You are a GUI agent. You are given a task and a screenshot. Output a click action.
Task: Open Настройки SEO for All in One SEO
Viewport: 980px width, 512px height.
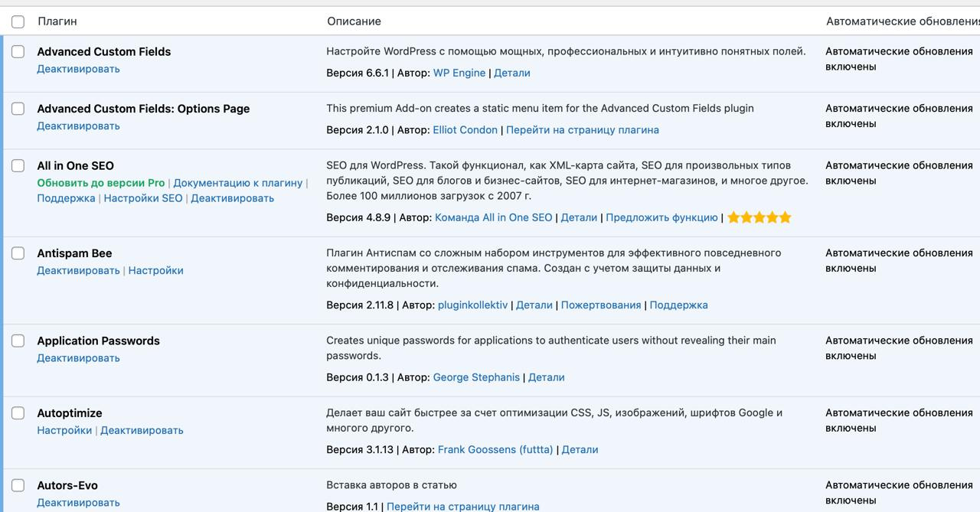pos(142,198)
